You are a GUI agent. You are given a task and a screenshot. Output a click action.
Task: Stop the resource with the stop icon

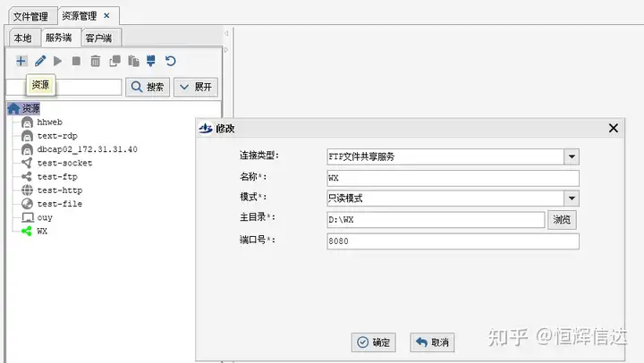tap(76, 61)
